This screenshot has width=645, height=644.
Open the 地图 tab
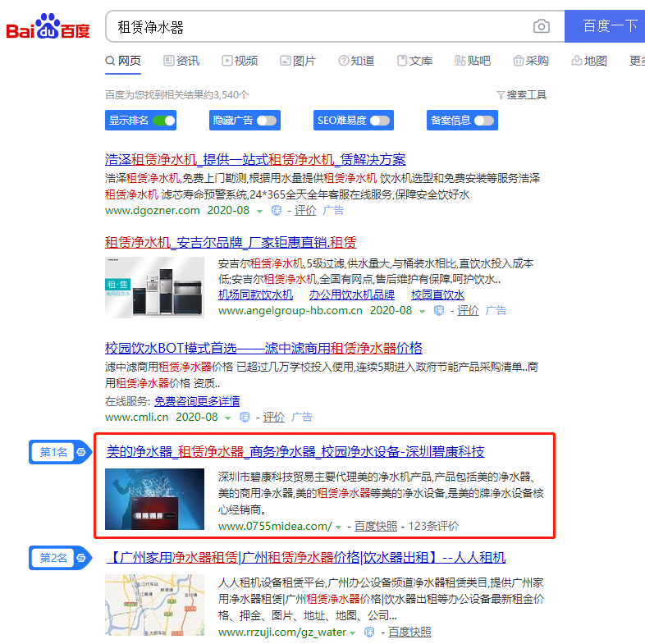point(589,61)
